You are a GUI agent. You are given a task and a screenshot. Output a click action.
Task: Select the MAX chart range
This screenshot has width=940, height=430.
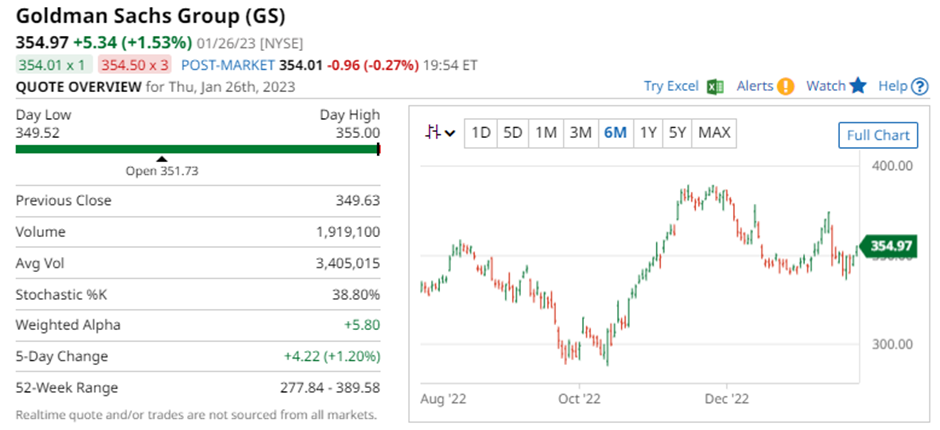(715, 132)
